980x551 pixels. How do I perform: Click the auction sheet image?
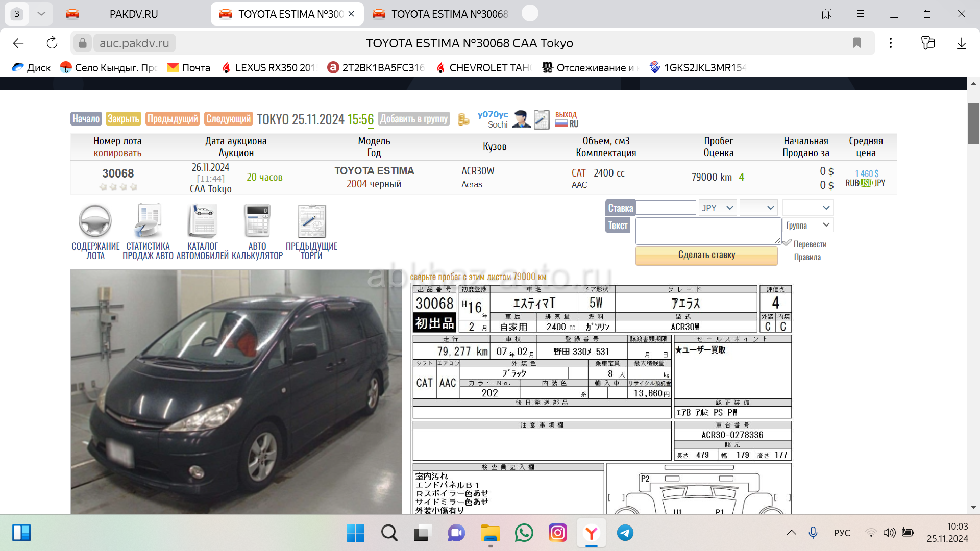[x=602, y=399]
